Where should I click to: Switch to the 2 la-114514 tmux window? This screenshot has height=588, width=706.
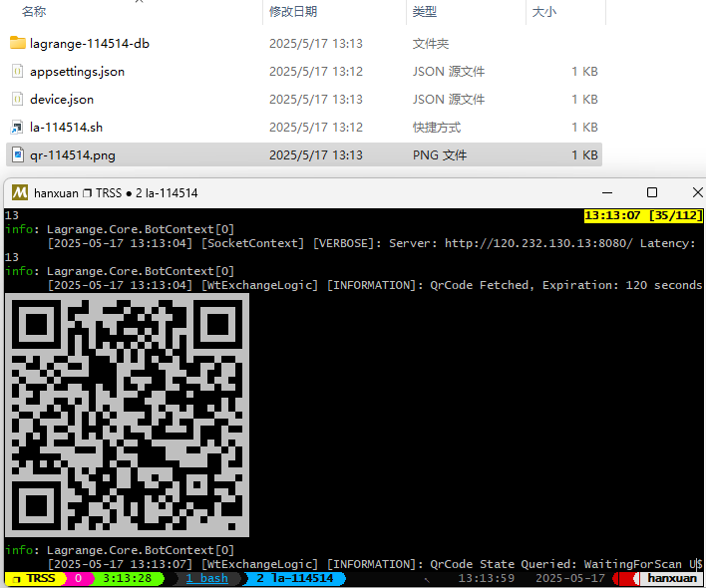294,578
